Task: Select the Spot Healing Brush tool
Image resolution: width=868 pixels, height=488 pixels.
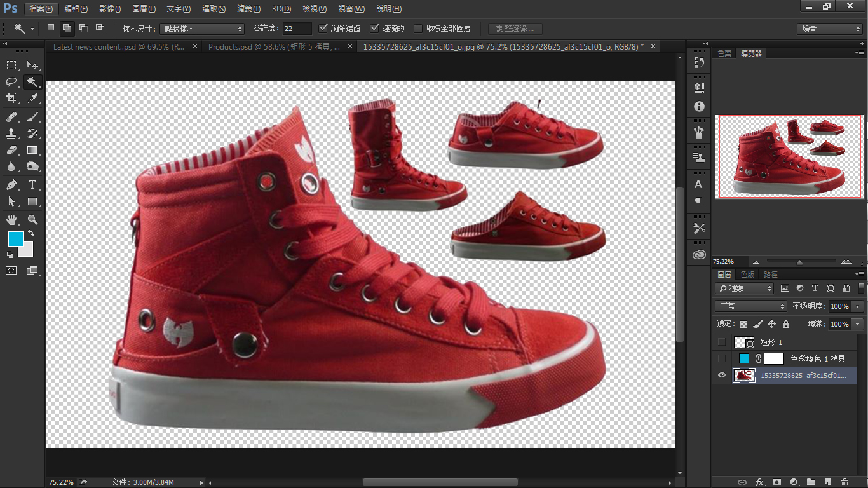Action: pyautogui.click(x=11, y=117)
